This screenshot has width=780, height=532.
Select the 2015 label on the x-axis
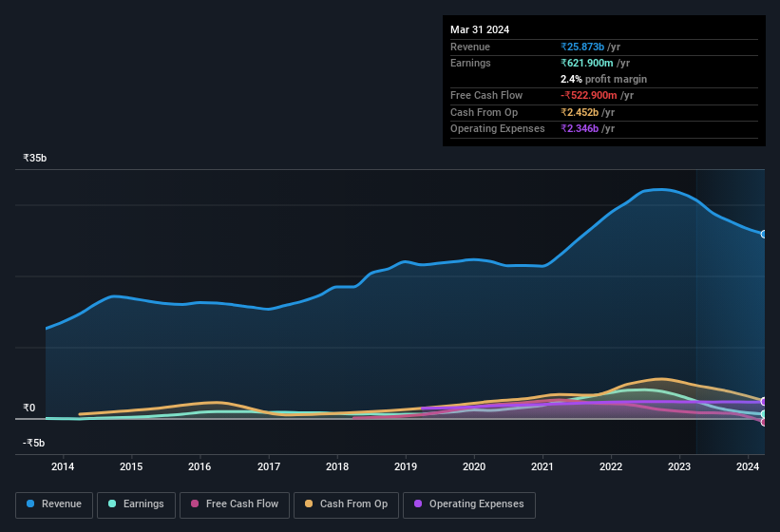(x=131, y=466)
